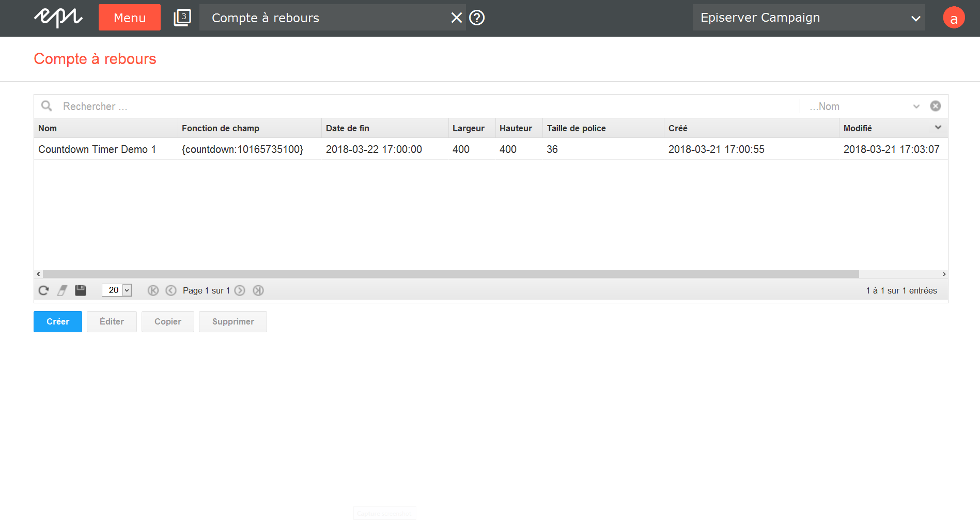Go to next page icon

240,290
